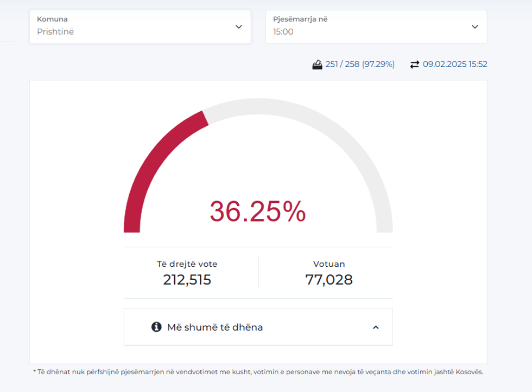Click the info icon beside Më shumë të dhëna
The width and height of the screenshot is (532, 392).
tap(156, 327)
